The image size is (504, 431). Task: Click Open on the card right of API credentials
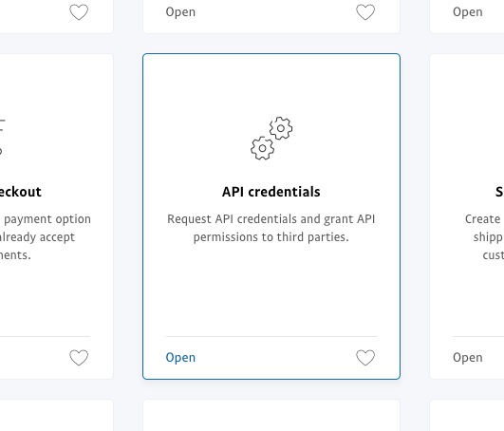point(468,357)
